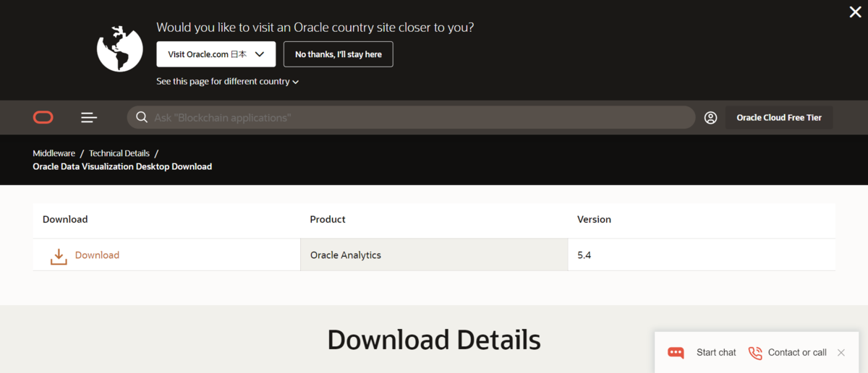The height and width of the screenshot is (373, 868).
Task: Click the search magnifier icon
Action: click(142, 117)
